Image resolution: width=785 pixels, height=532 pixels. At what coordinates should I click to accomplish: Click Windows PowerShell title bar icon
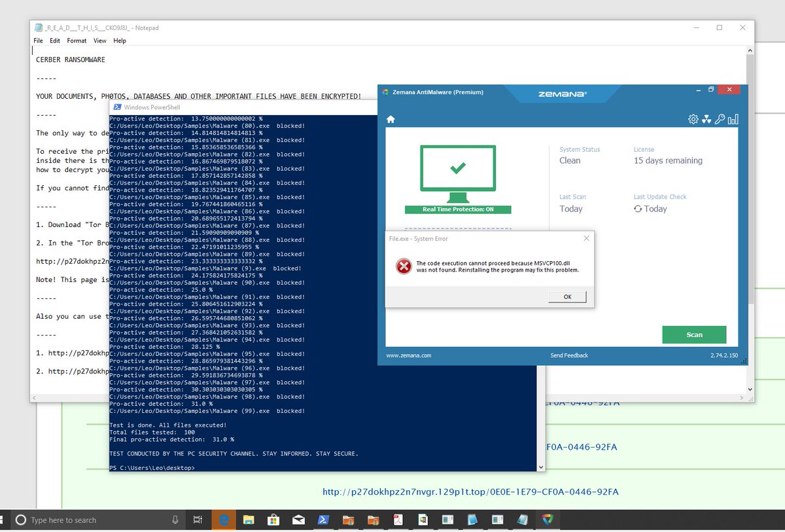(x=117, y=107)
